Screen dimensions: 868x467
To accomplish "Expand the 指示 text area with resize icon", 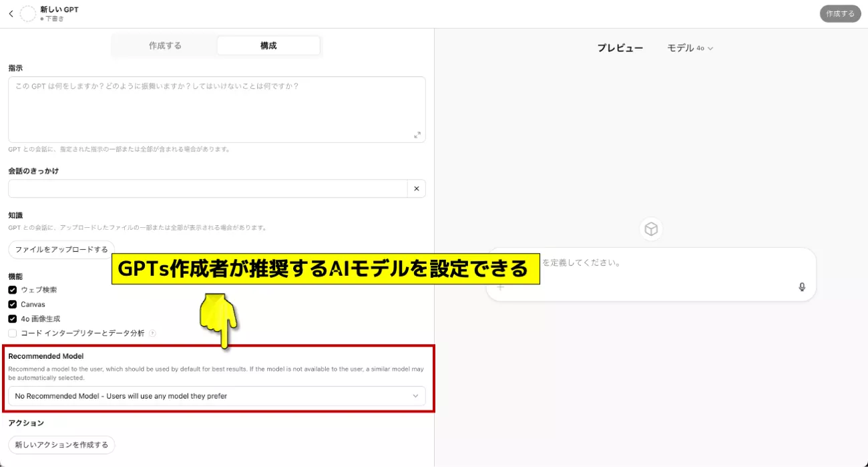I will click(x=417, y=135).
